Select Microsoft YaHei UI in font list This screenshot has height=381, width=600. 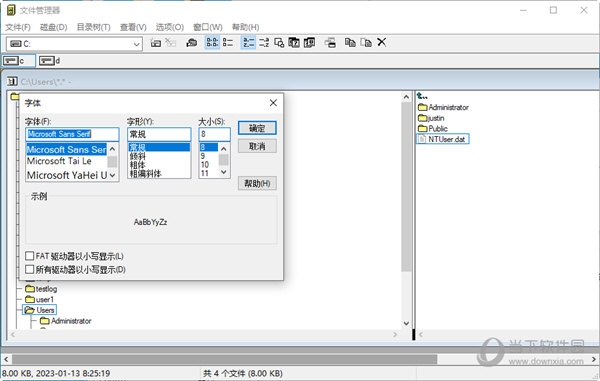click(67, 175)
